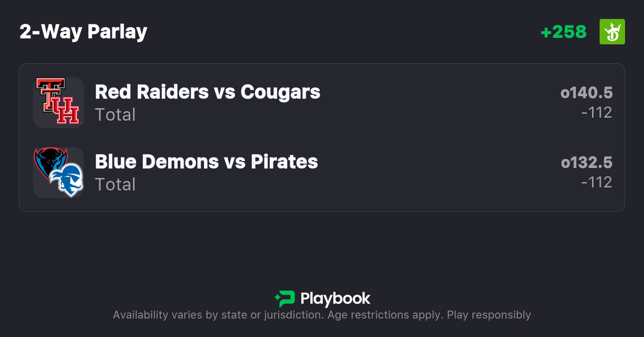644x337 pixels.
Task: Click the "Play responsibly" notice
Action: tap(489, 315)
